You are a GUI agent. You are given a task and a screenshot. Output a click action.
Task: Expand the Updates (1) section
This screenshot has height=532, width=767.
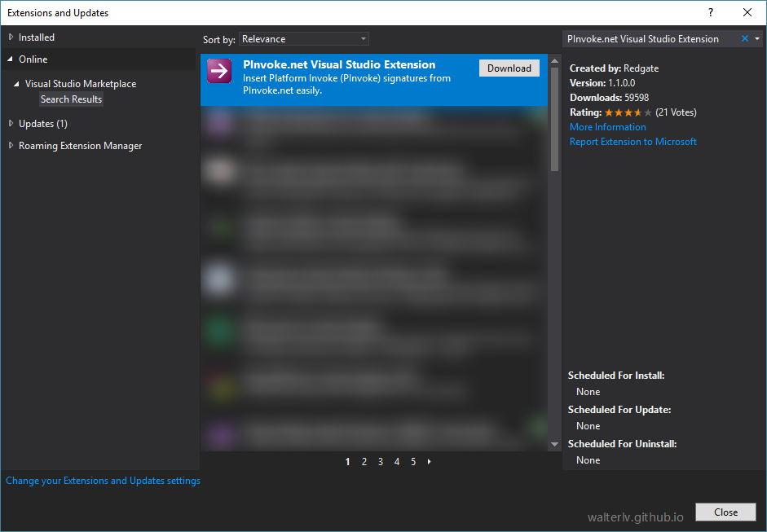(x=10, y=123)
